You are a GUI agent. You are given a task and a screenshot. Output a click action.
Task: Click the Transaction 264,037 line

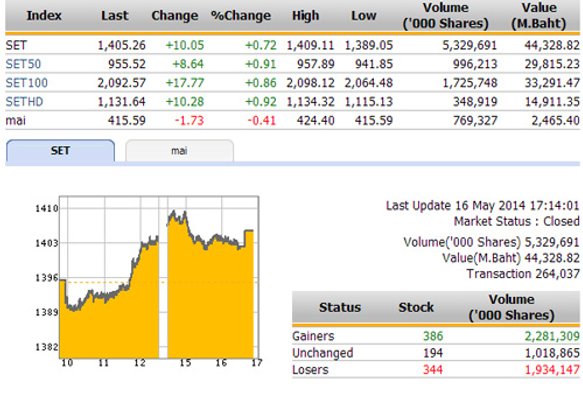tap(523, 274)
